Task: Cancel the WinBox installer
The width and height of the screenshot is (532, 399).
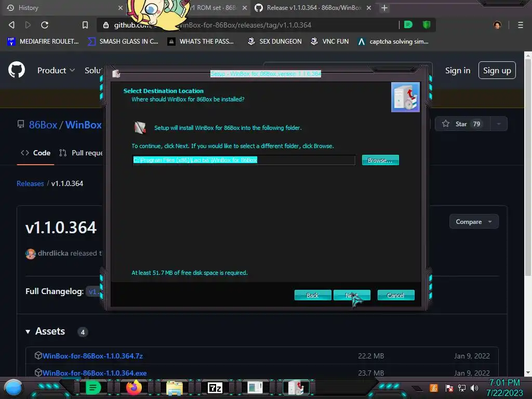Action: [x=395, y=295]
